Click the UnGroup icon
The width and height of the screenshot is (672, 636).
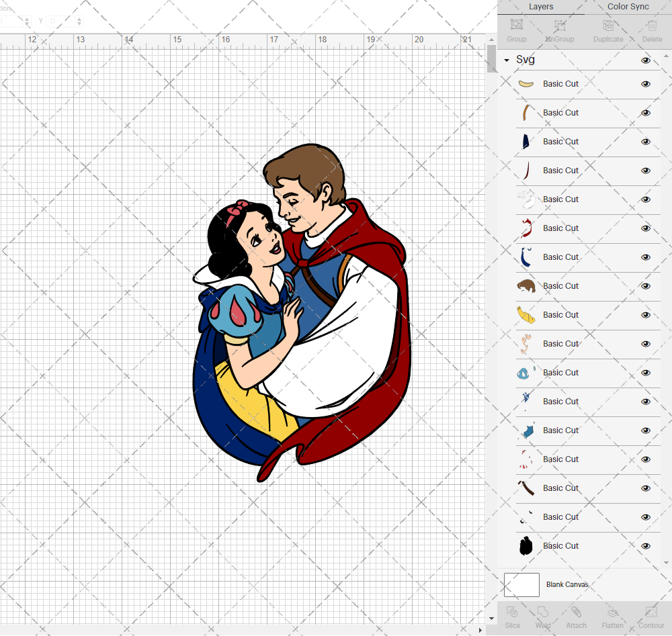559,25
